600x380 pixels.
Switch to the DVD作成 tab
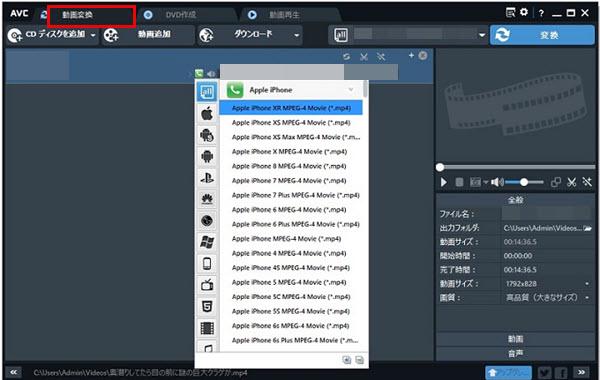coord(181,15)
